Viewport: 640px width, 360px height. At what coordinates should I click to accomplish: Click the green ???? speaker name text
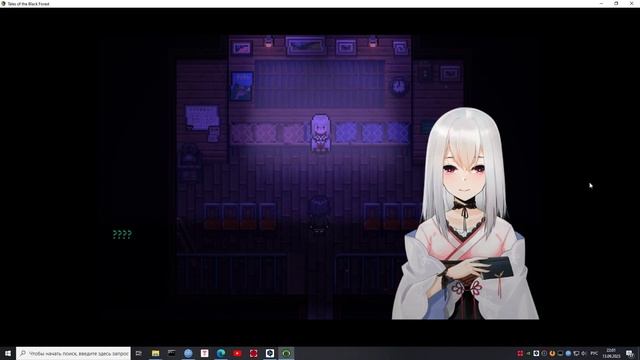point(122,234)
